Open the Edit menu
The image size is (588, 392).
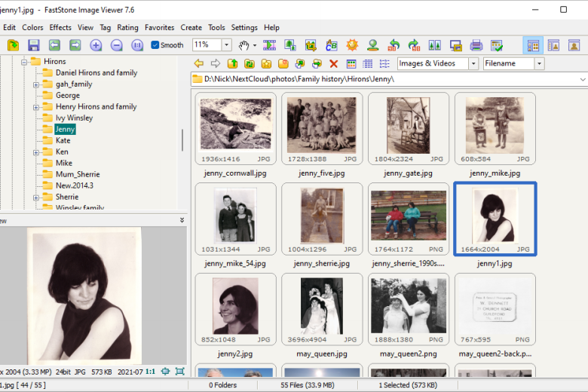point(9,27)
